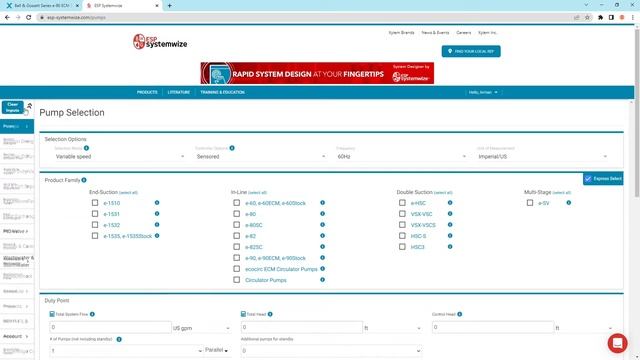Open the chat support bubble
This screenshot has width=640, height=360.
tap(617, 343)
